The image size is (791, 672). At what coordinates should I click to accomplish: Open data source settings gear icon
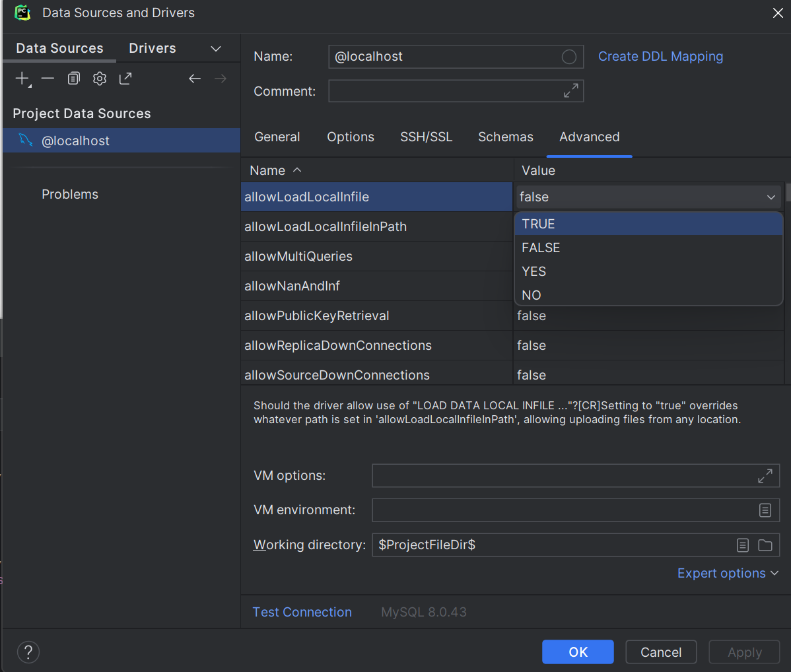click(100, 79)
